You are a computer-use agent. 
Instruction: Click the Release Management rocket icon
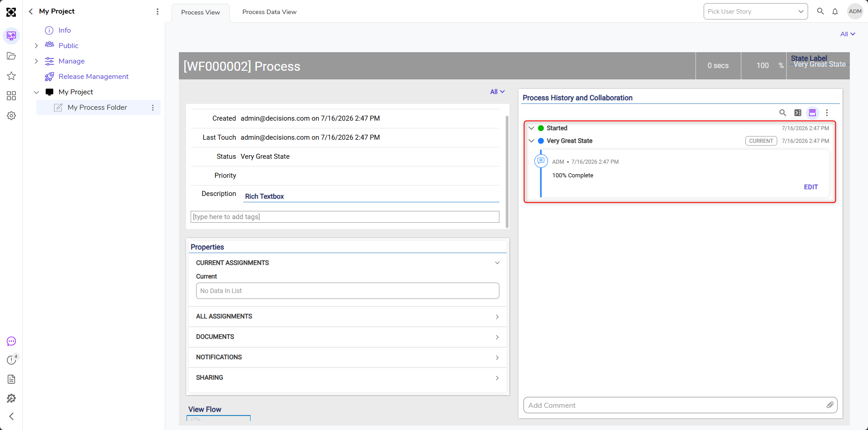49,77
